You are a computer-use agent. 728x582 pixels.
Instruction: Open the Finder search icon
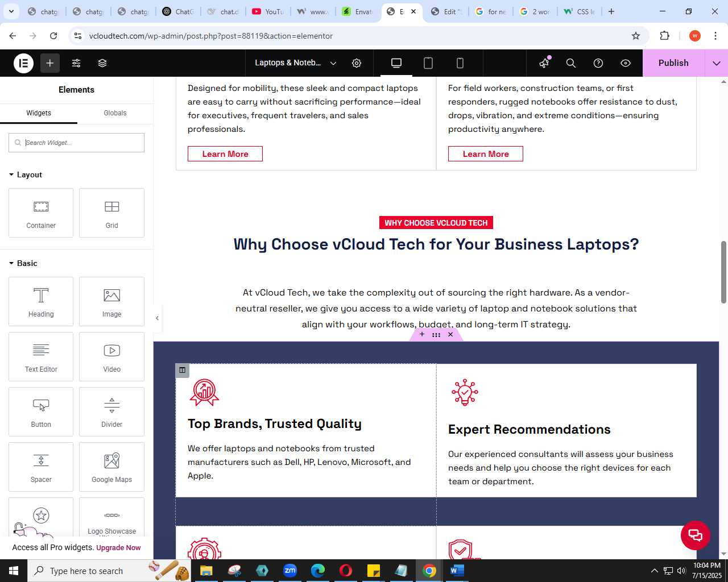click(571, 63)
